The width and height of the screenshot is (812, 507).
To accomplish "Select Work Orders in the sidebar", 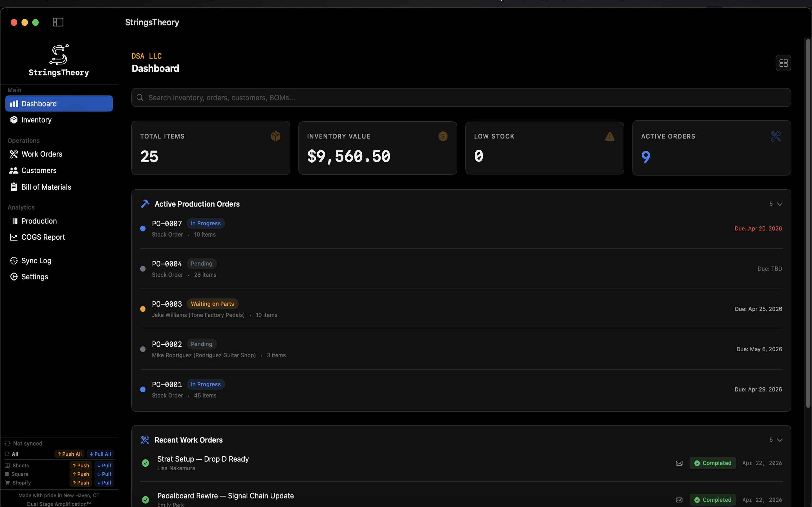I will 42,154.
